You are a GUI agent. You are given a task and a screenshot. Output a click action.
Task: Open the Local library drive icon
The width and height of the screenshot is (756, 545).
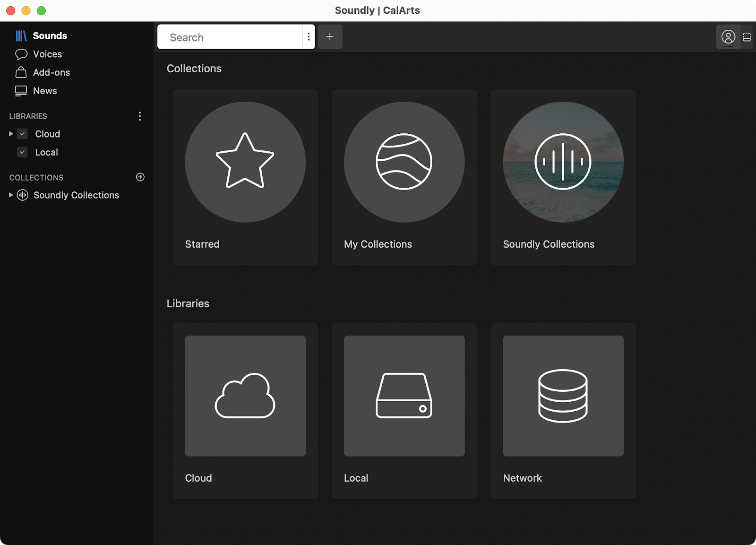click(x=404, y=396)
